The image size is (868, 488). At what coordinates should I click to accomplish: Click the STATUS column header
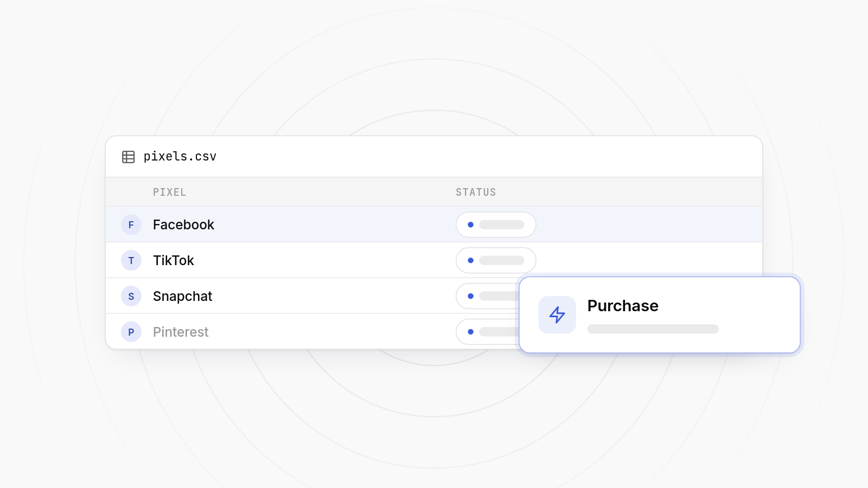coord(476,192)
